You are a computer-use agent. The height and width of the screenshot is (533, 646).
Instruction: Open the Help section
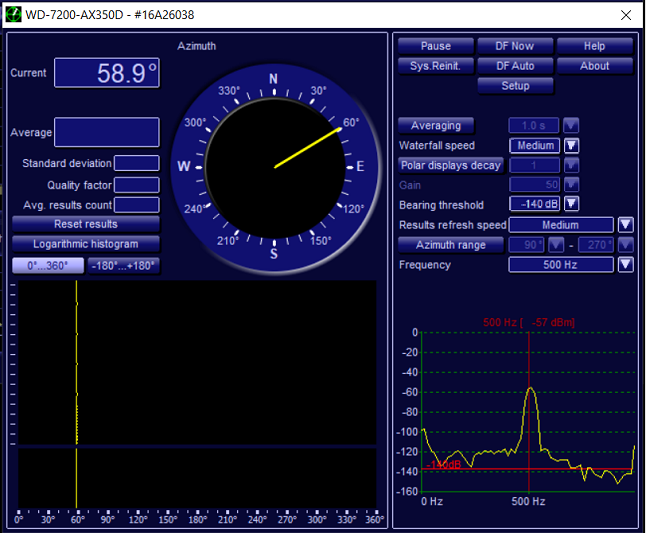click(x=594, y=46)
